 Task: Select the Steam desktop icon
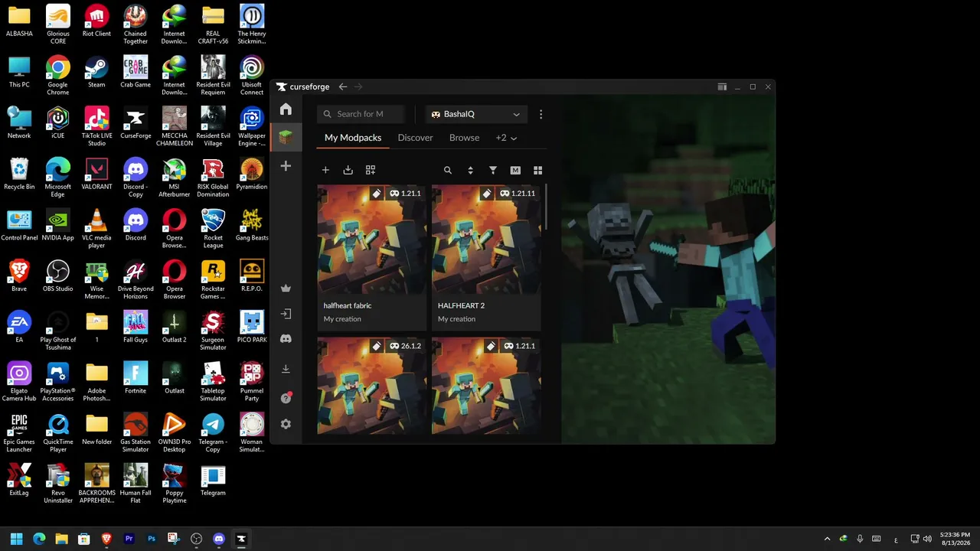[x=96, y=72]
